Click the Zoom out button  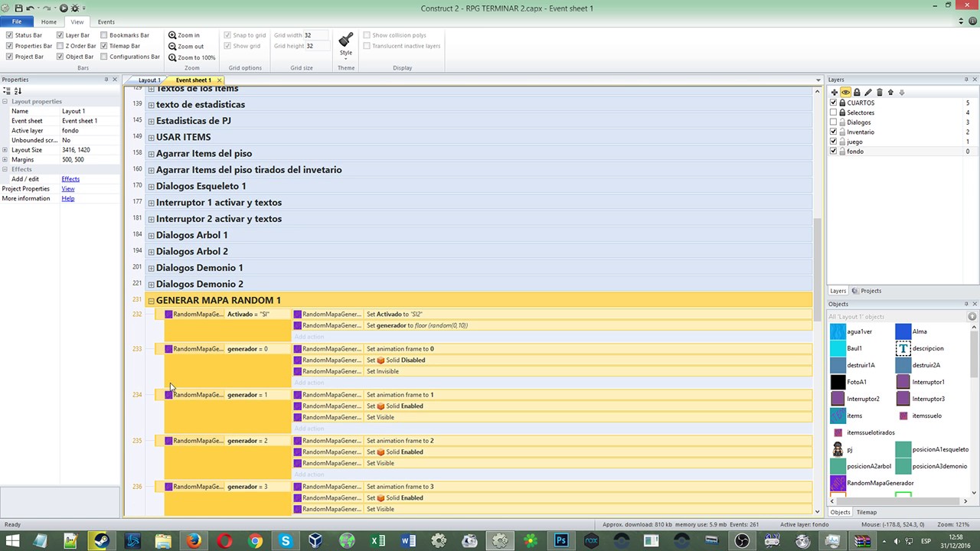tap(186, 46)
